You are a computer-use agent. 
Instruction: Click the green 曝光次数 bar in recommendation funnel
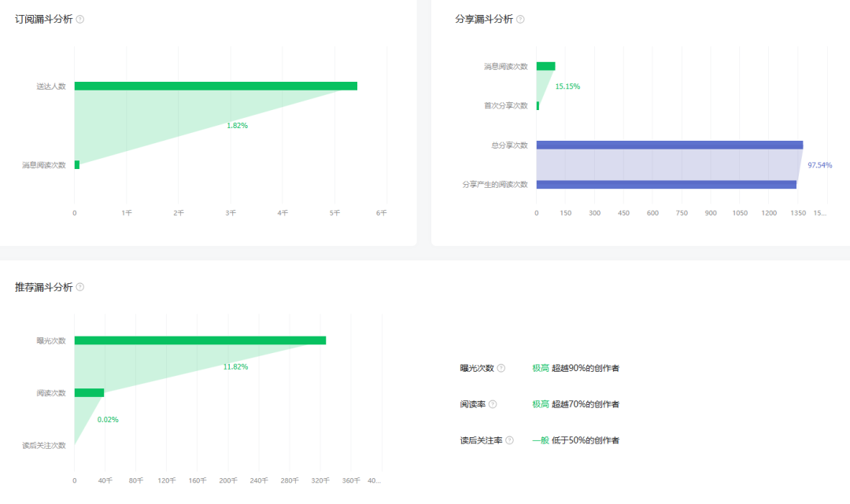[x=200, y=340]
